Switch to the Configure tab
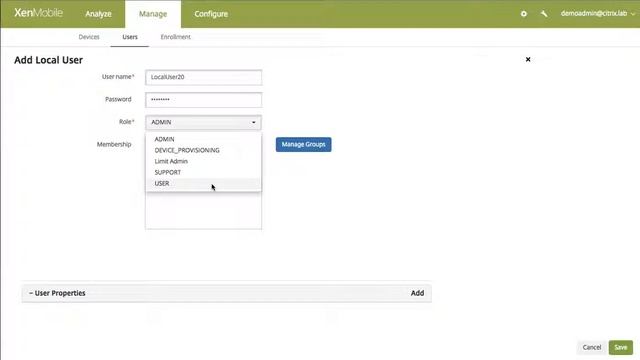Screen dimensions: 640x360 tap(211, 14)
